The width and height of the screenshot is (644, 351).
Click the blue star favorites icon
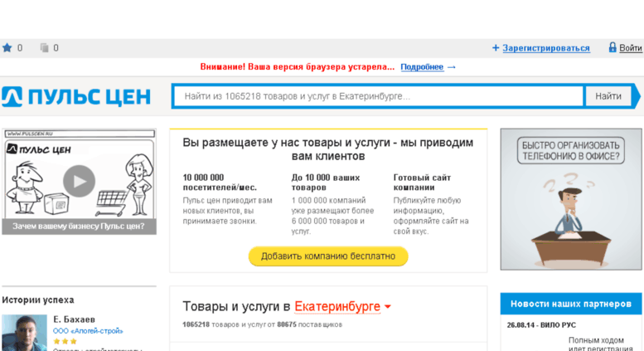point(7,47)
